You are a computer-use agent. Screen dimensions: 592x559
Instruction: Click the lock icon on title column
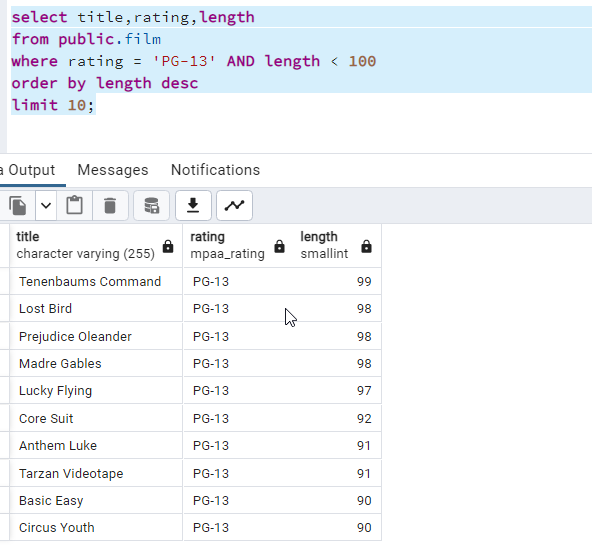coord(168,246)
